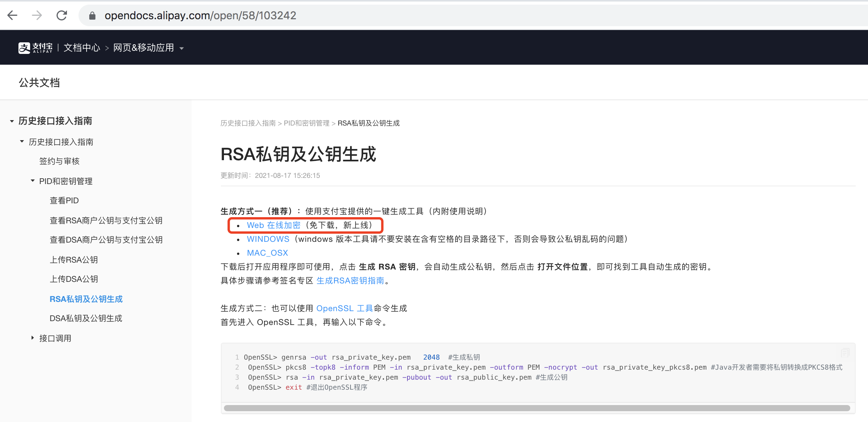Copy code using the code block copy icon
868x422 pixels.
[845, 353]
